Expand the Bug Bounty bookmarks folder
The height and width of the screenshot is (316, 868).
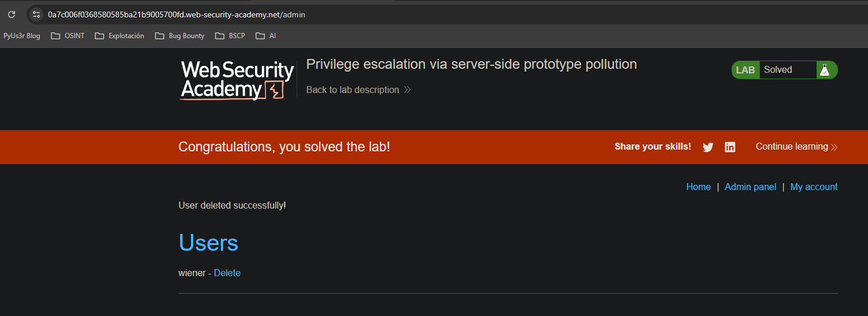point(180,36)
